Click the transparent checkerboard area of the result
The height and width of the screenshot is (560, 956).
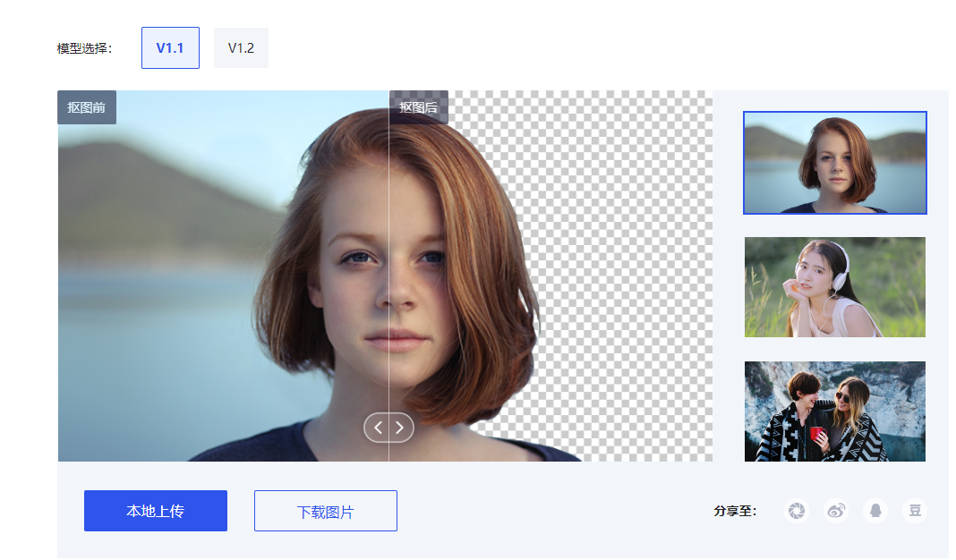pyautogui.click(x=627, y=268)
